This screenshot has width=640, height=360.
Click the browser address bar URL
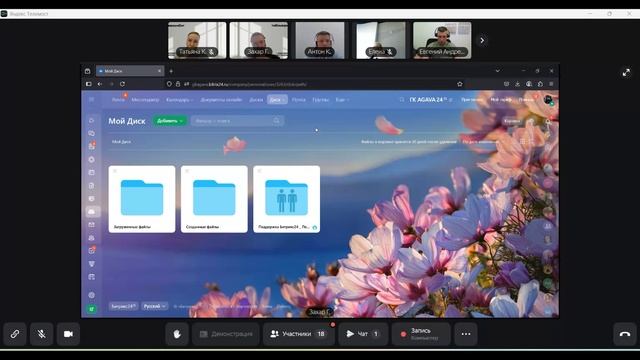tap(249, 84)
